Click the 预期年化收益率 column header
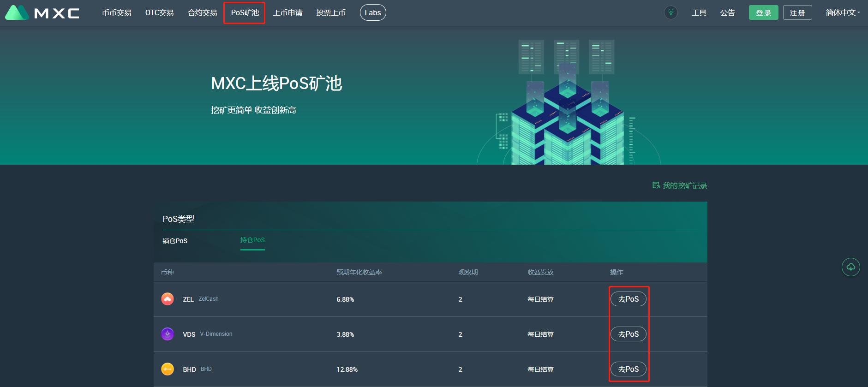Image resolution: width=868 pixels, height=387 pixels. (x=359, y=272)
